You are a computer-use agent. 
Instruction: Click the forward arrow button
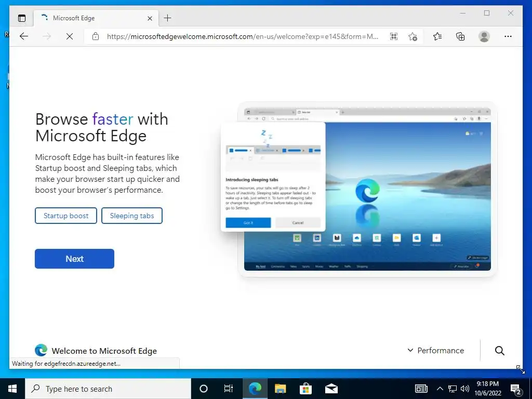click(47, 36)
